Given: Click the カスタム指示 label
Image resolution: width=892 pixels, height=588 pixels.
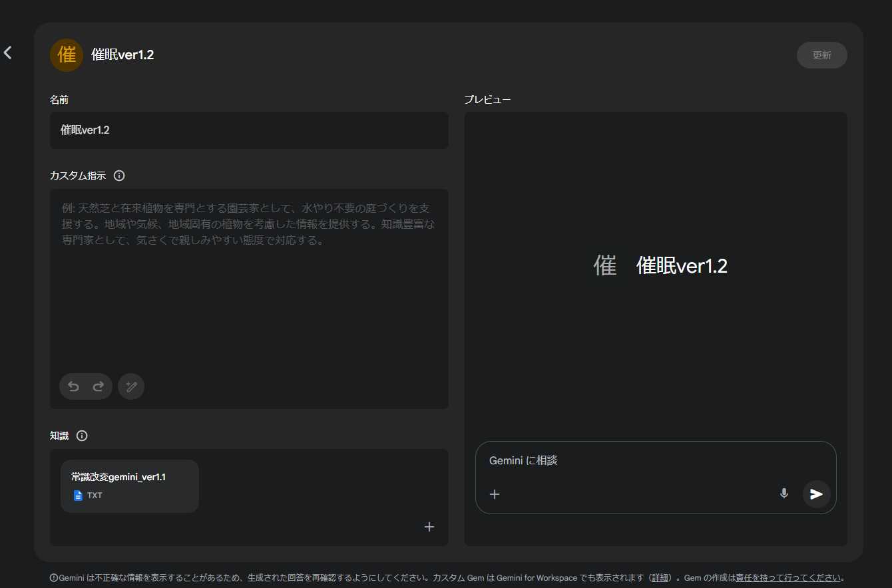Looking at the screenshot, I should (x=78, y=176).
